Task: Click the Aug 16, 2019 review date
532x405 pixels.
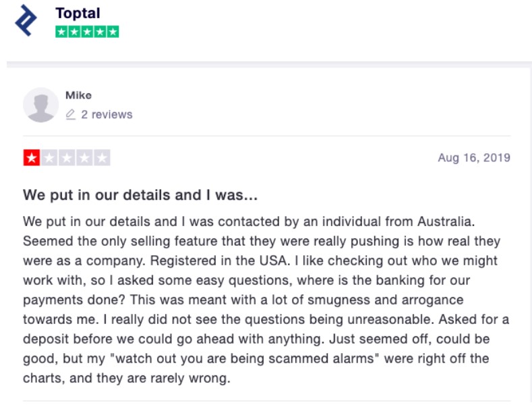Action: click(474, 158)
